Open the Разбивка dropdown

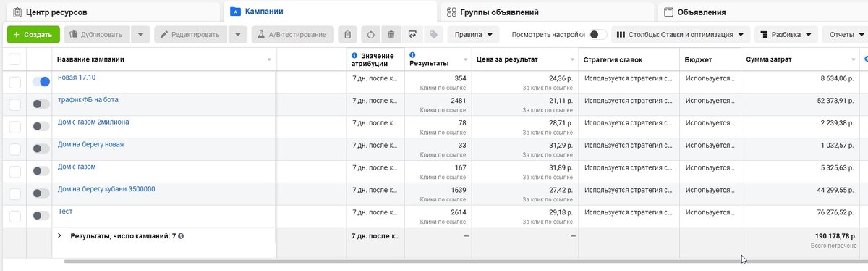(x=786, y=34)
